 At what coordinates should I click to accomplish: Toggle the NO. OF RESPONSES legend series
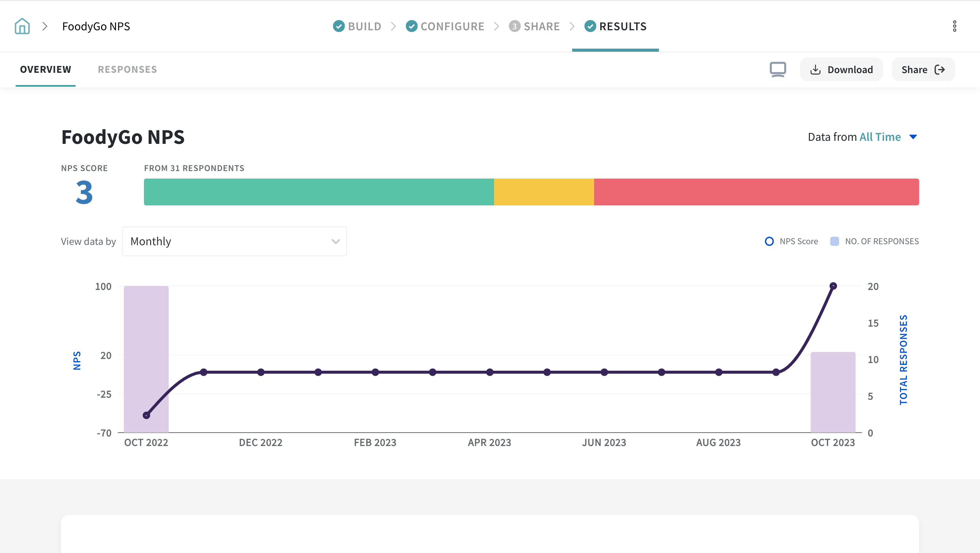pos(874,241)
